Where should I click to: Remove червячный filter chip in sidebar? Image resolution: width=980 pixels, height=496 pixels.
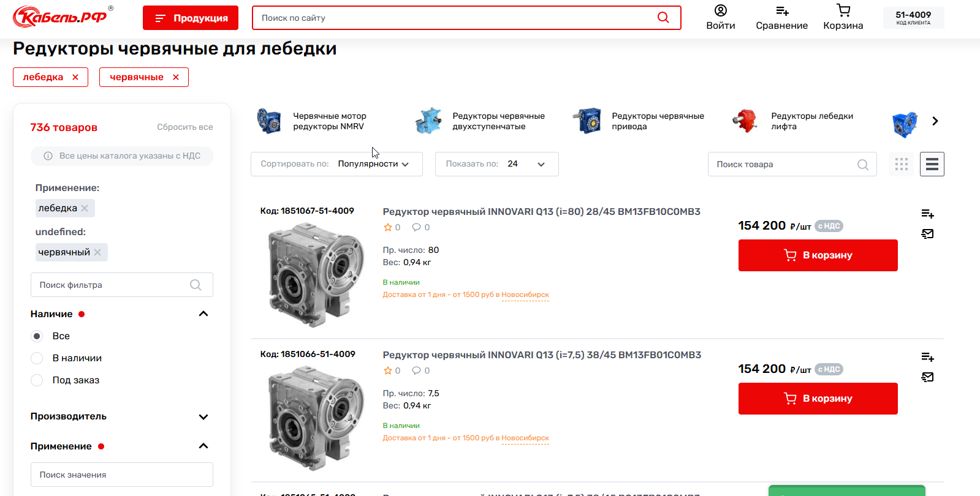tap(97, 252)
